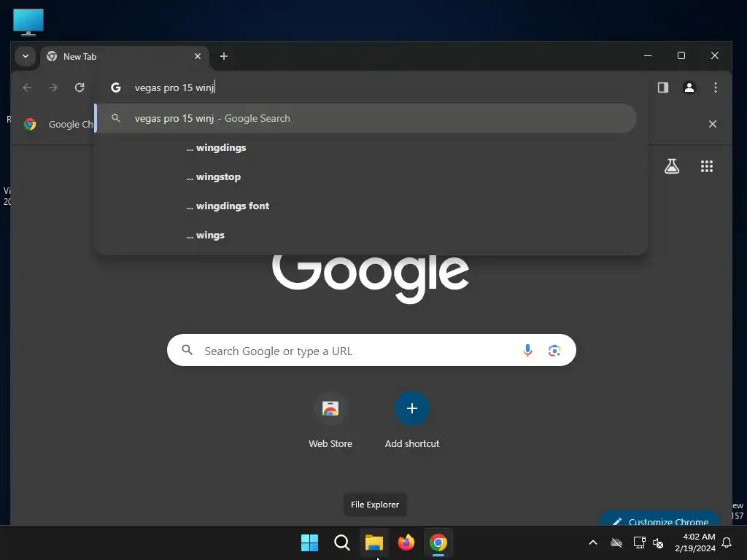Dismiss the Google Chrome infobar with X

coord(712,124)
